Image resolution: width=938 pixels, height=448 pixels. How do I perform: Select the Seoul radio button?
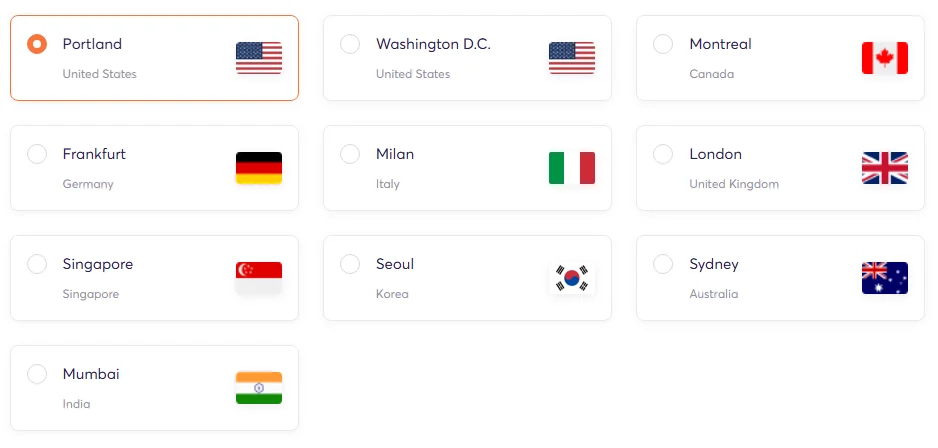coord(350,264)
